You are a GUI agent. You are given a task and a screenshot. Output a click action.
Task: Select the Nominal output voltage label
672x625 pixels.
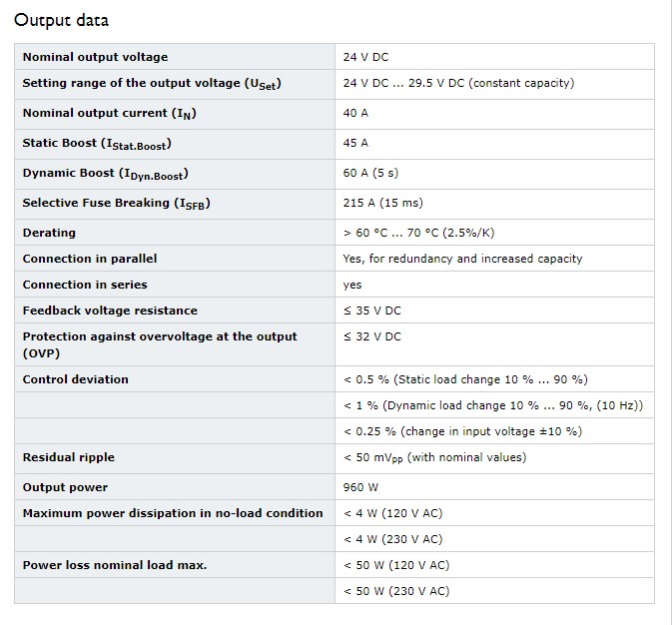[95, 57]
